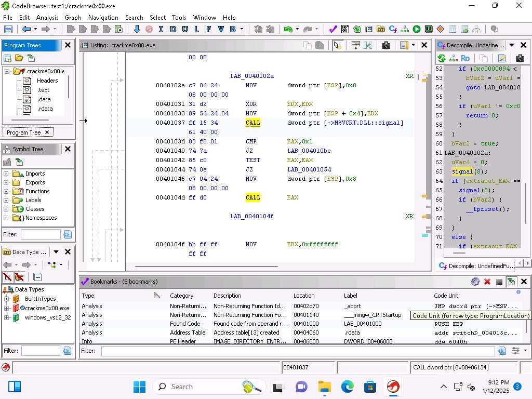Open the Navigation menu
This screenshot has width=532, height=399.
[x=103, y=17]
